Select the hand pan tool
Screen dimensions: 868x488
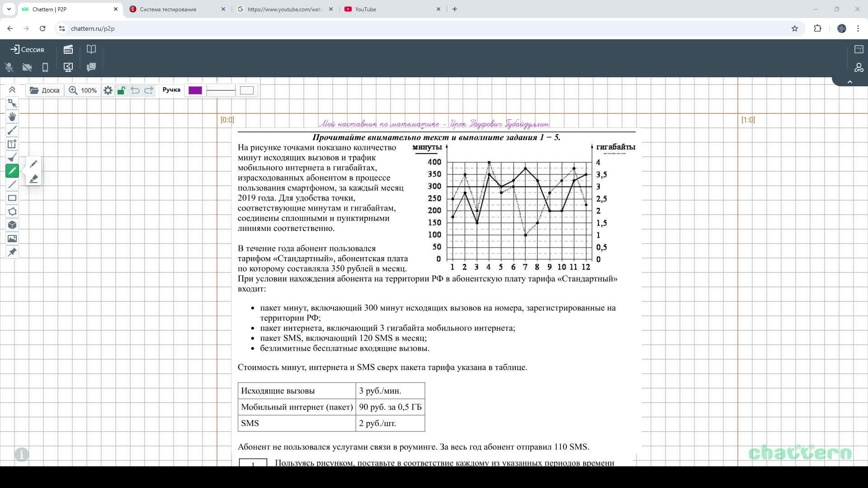coord(12,117)
